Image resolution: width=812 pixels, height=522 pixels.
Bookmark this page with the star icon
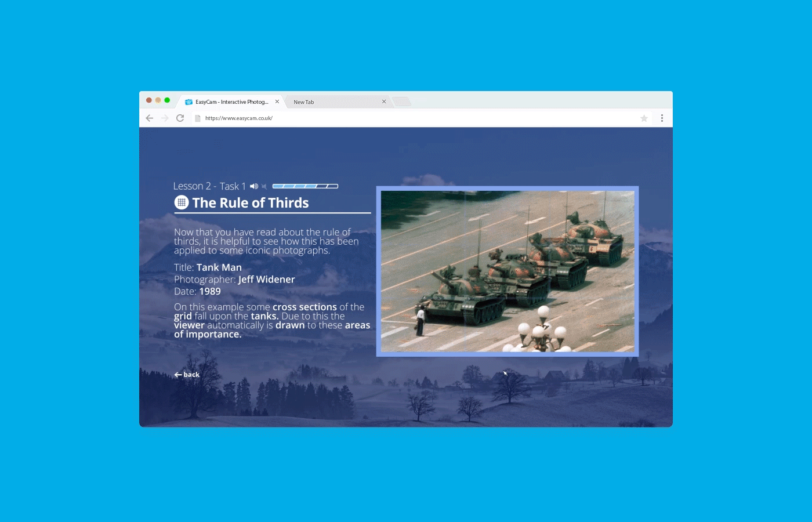(644, 118)
